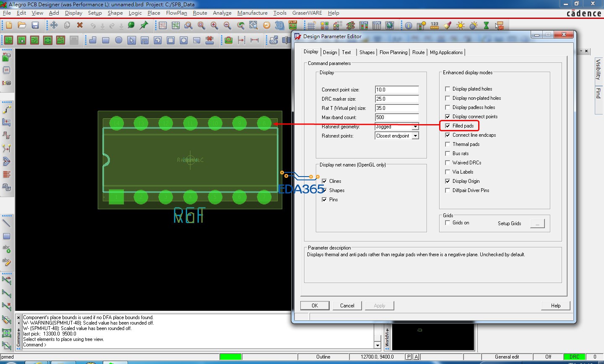The image size is (604, 364).
Task: Select the Add Line tool in left sidebar
Action: [7, 224]
